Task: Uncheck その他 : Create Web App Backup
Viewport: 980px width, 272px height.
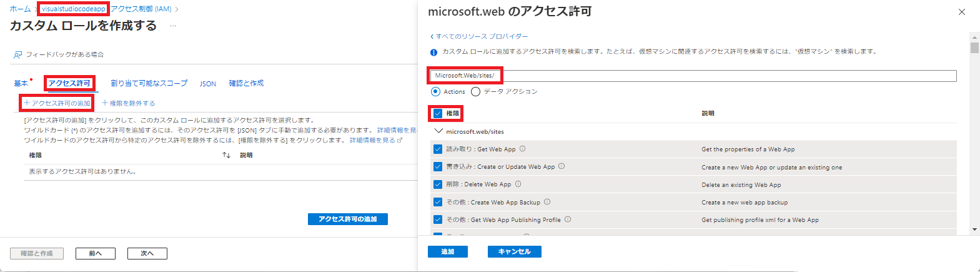Action: coord(438,202)
